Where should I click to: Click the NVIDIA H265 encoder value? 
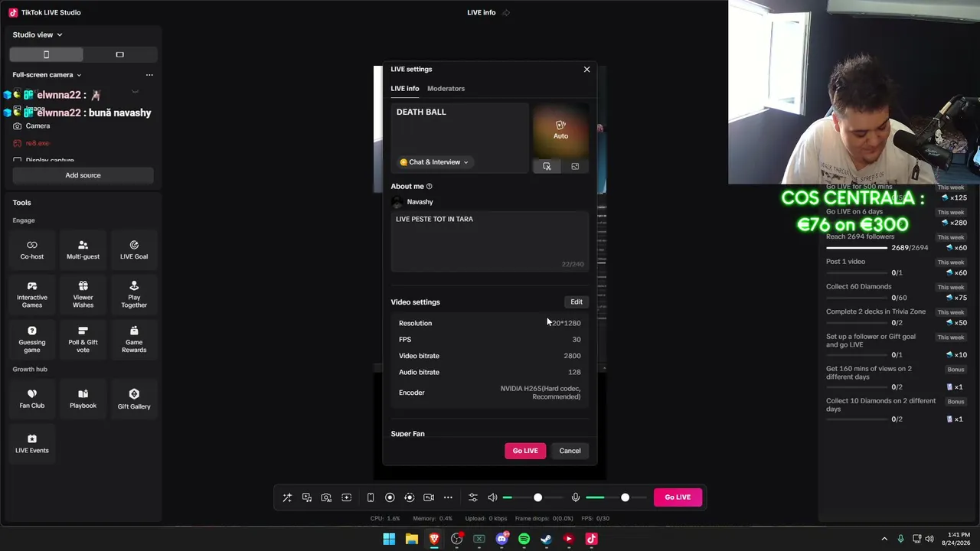pyautogui.click(x=541, y=393)
